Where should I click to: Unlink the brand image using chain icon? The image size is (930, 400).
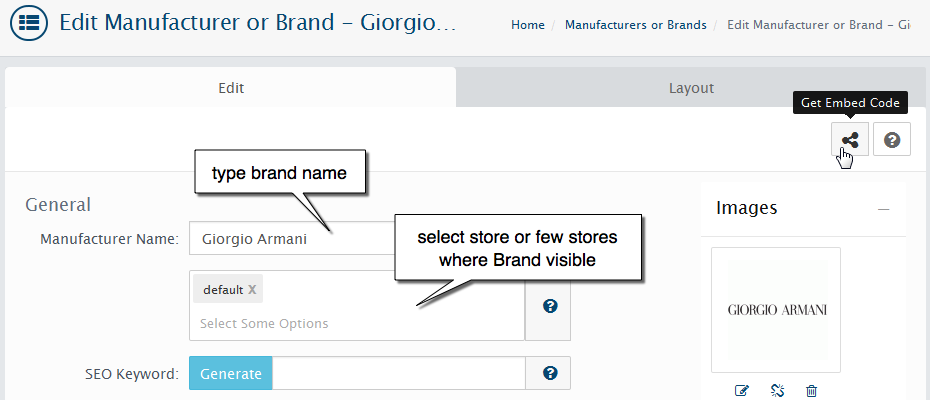pos(777,391)
